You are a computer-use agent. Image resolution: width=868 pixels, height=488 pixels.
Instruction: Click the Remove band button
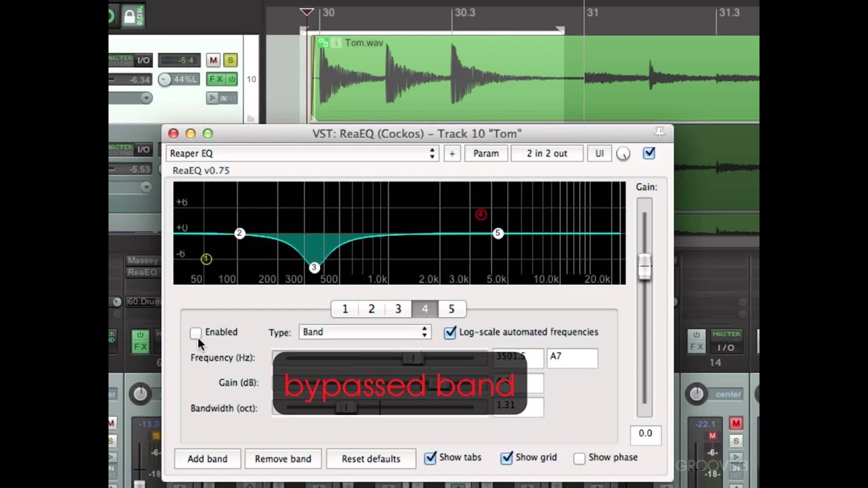coord(283,459)
